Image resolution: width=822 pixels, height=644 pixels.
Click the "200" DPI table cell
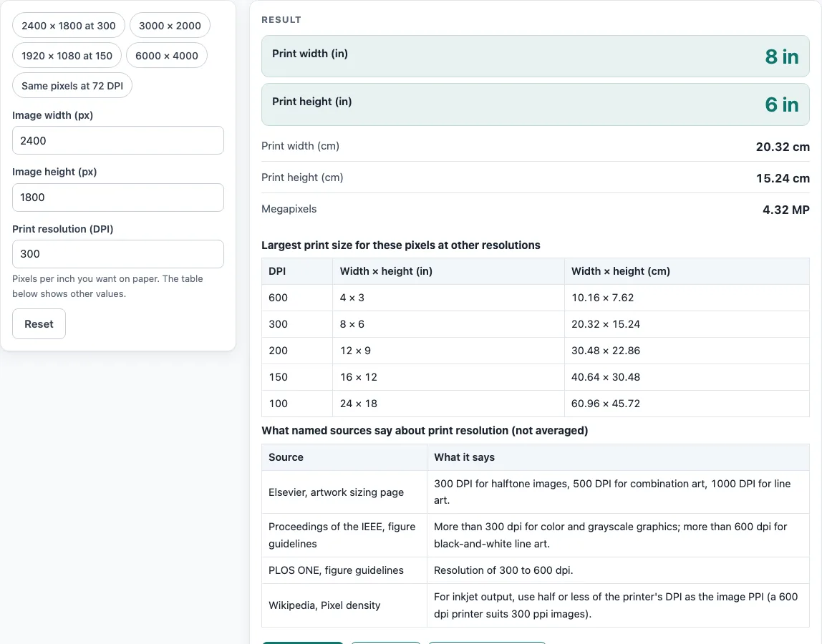click(297, 351)
